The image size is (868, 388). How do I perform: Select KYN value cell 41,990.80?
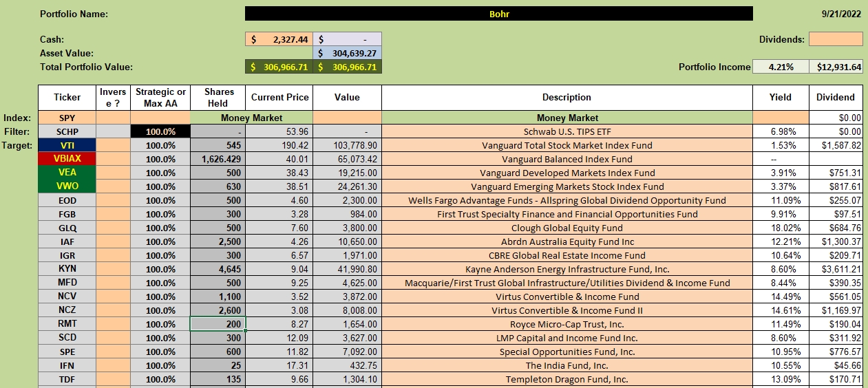347,269
